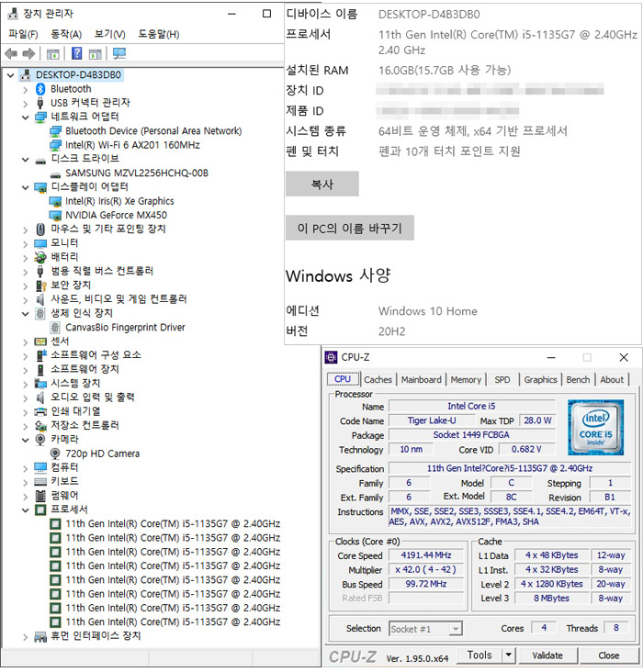
Task: Open the 동작(A) menu
Action: point(66,34)
